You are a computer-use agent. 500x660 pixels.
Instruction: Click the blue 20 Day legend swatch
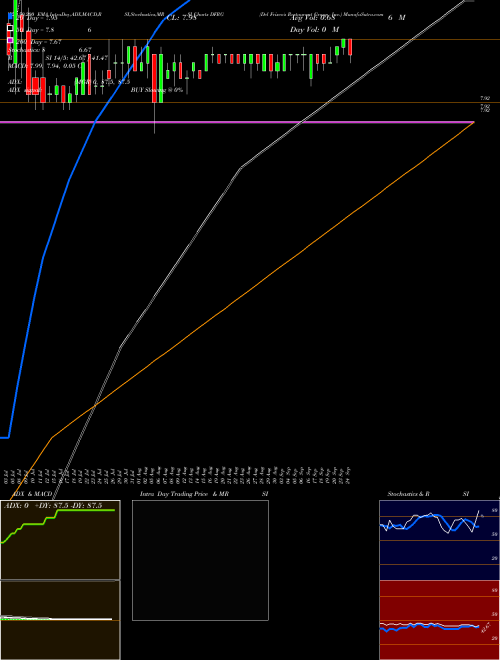[x=10, y=18]
